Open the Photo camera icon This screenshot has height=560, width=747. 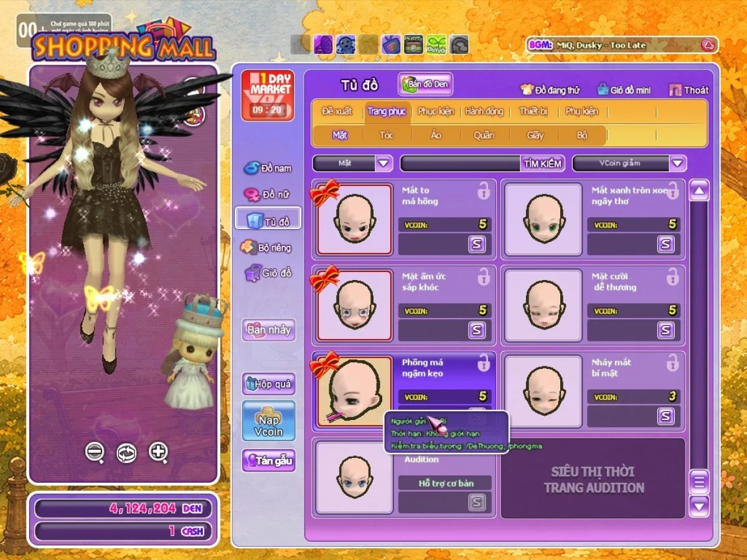(x=413, y=44)
